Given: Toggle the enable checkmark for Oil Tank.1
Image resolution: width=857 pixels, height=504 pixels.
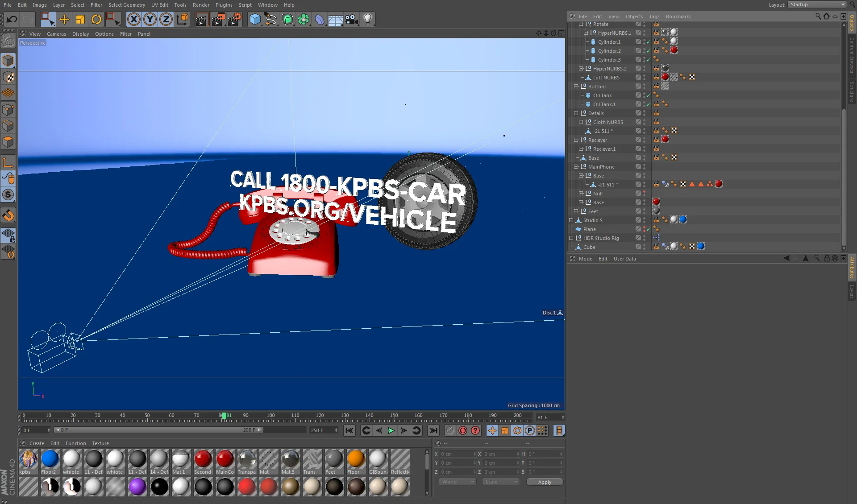Looking at the screenshot, I should 649,104.
